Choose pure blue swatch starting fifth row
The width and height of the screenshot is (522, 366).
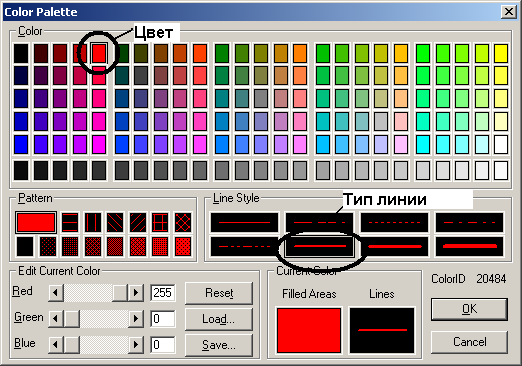pyautogui.click(x=21, y=144)
